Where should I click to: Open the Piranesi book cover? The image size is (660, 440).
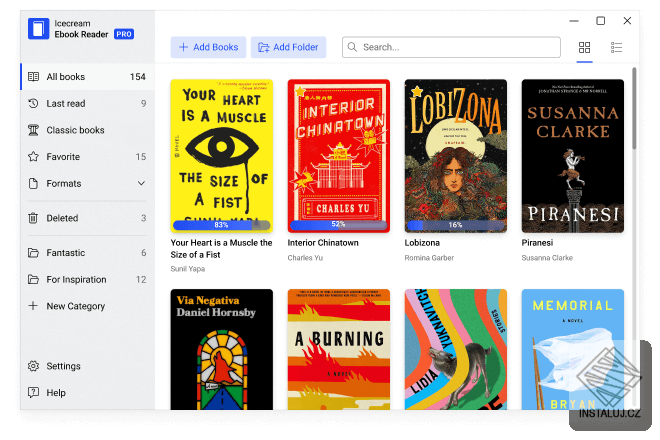(573, 155)
